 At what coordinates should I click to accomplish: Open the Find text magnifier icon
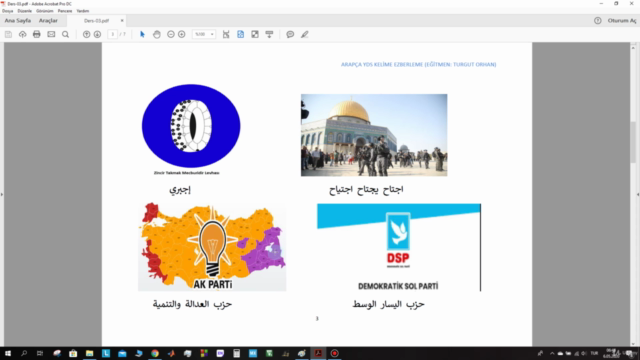(65, 34)
